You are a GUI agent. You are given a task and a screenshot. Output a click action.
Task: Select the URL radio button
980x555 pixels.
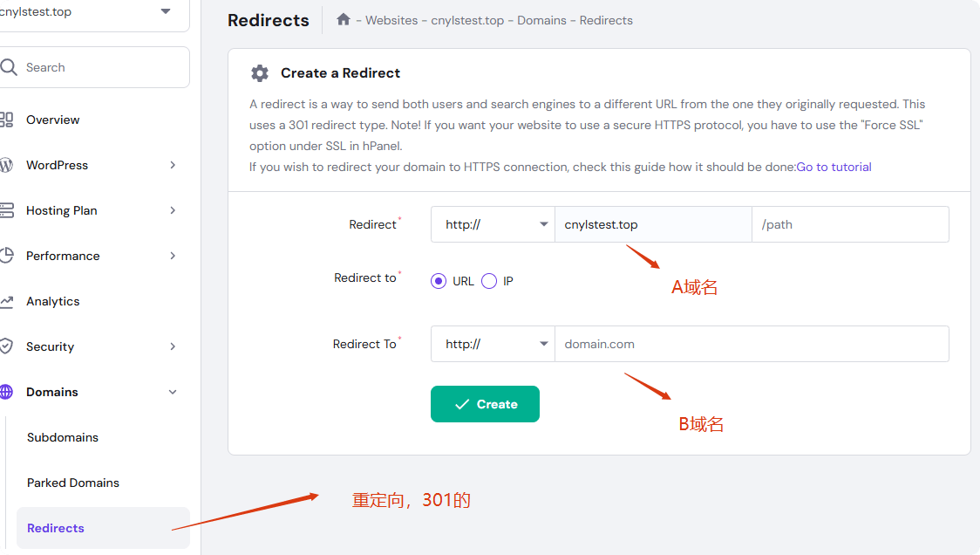point(439,281)
